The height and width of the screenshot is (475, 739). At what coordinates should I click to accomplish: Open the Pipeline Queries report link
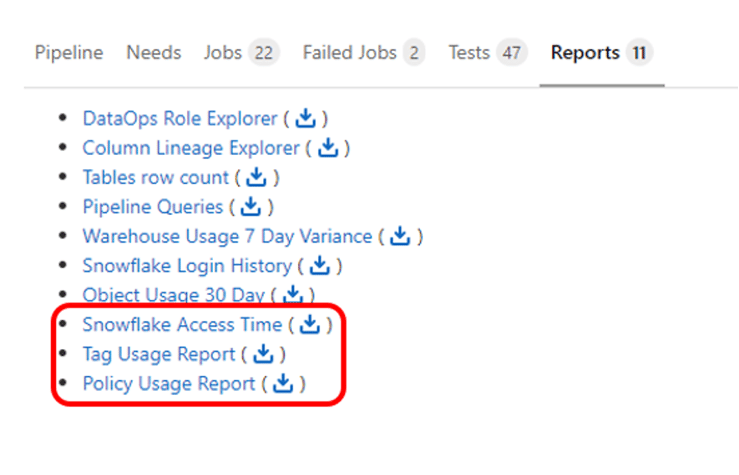pyautogui.click(x=153, y=207)
